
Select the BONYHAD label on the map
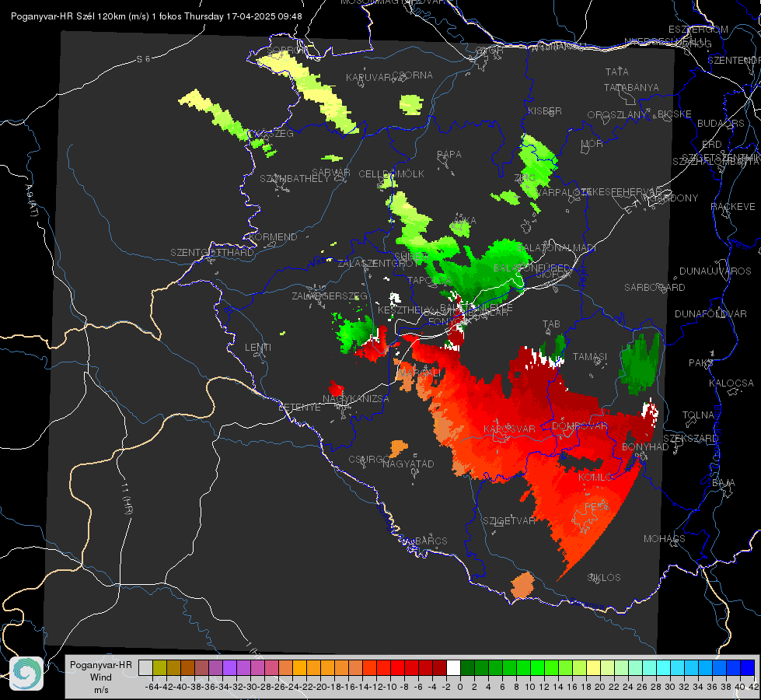(x=645, y=447)
